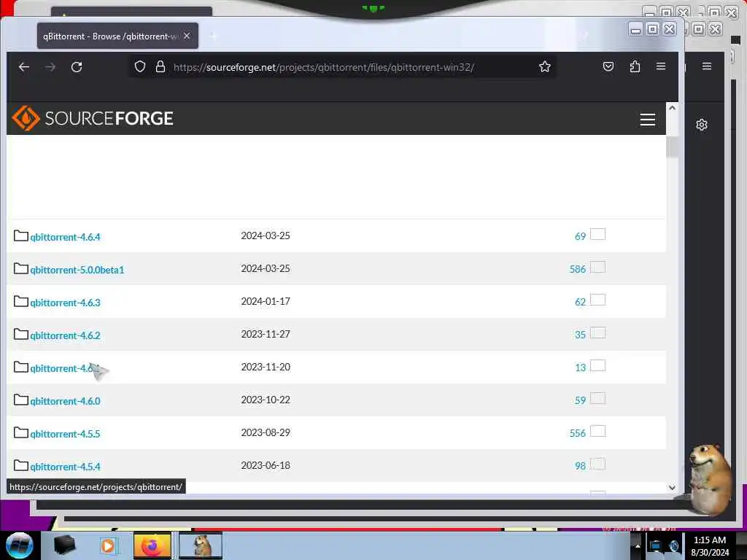Open hamburger menu in background browser window
The image size is (747, 560).
coord(707,66)
